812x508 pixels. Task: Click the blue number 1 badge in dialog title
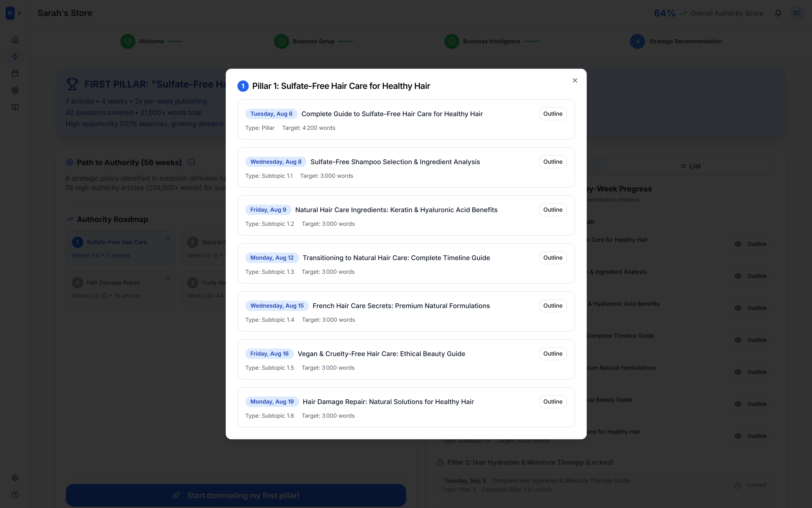(243, 86)
